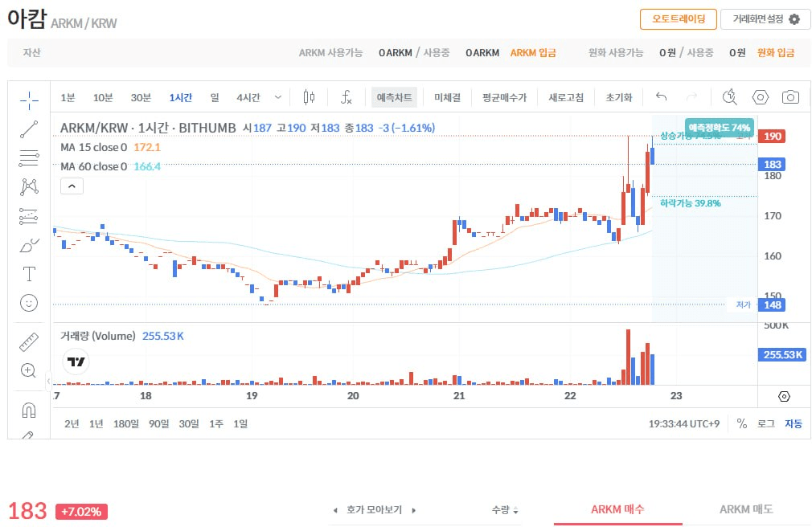Screen dimensions: 812x527
Task: Change the candlestick chart style
Action: pyautogui.click(x=310, y=97)
